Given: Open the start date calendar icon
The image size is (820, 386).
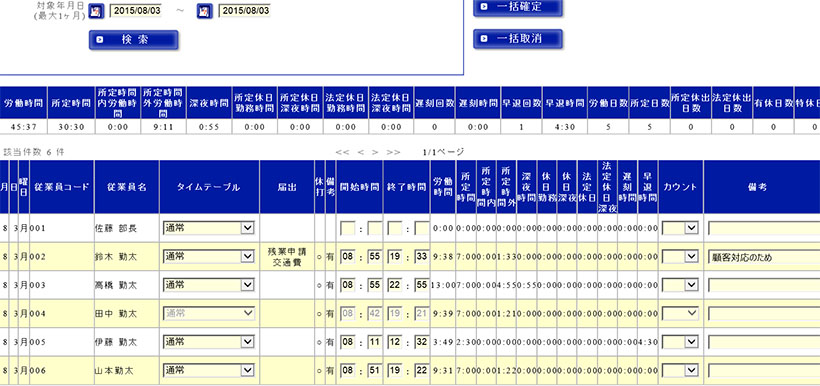Looking at the screenshot, I should pos(96,10).
